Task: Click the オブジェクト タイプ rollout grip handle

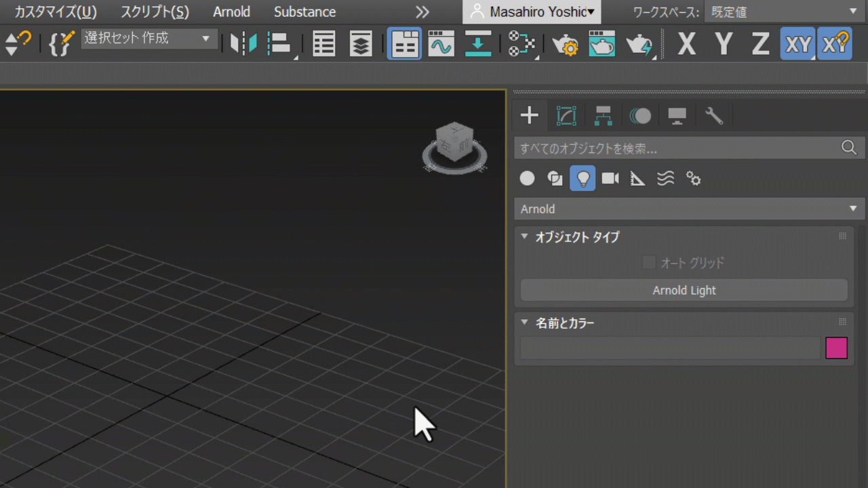Action: coord(842,237)
